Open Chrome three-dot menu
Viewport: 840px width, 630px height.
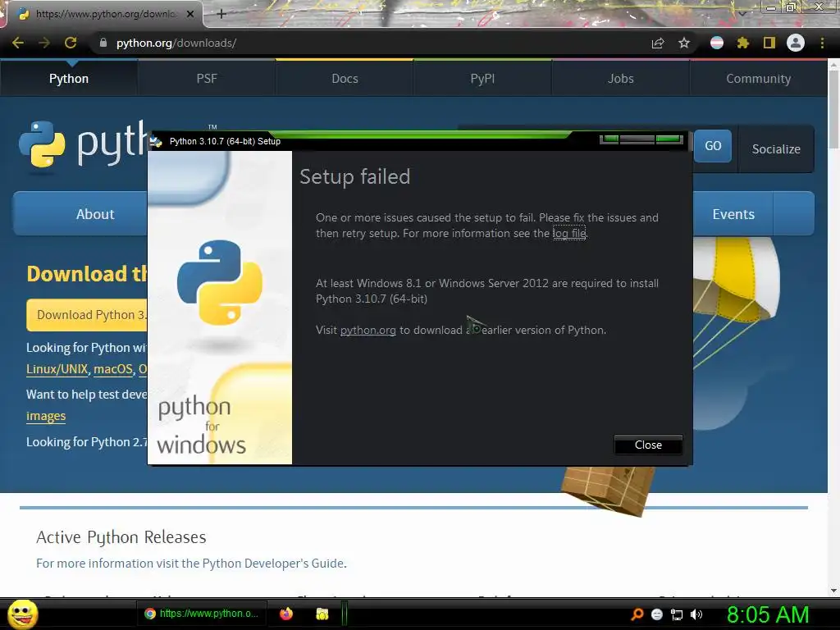(822, 43)
